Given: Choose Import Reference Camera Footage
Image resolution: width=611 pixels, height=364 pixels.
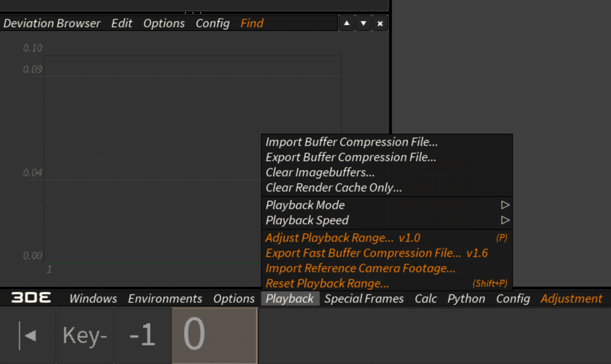Looking at the screenshot, I should pos(360,268).
